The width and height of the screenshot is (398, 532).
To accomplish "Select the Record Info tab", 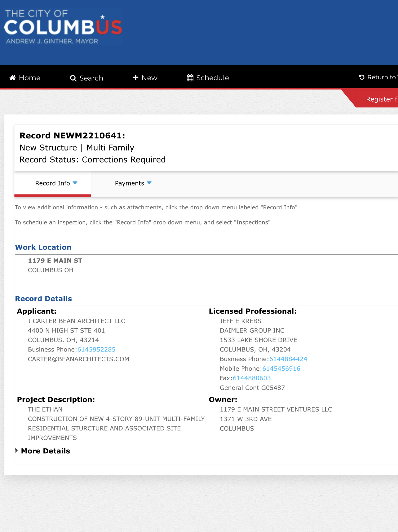I will click(53, 183).
